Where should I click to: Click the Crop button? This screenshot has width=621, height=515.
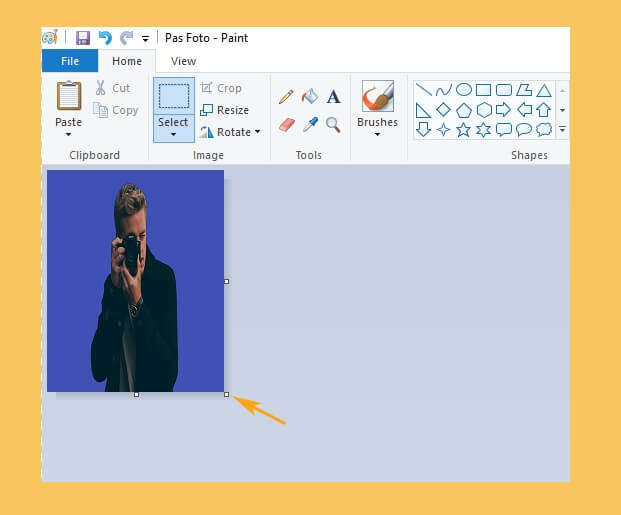(221, 88)
